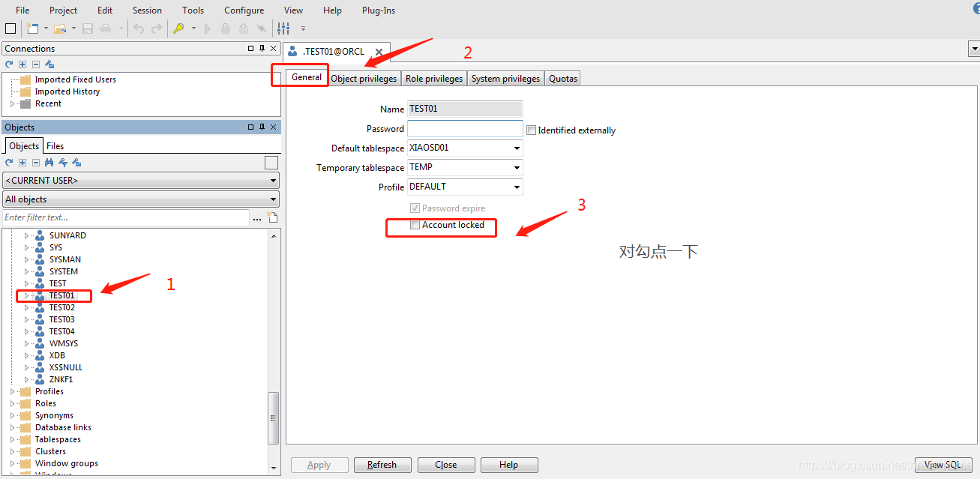Click the Execute play triangle icon
The height and width of the screenshot is (479, 980).
coord(208,28)
